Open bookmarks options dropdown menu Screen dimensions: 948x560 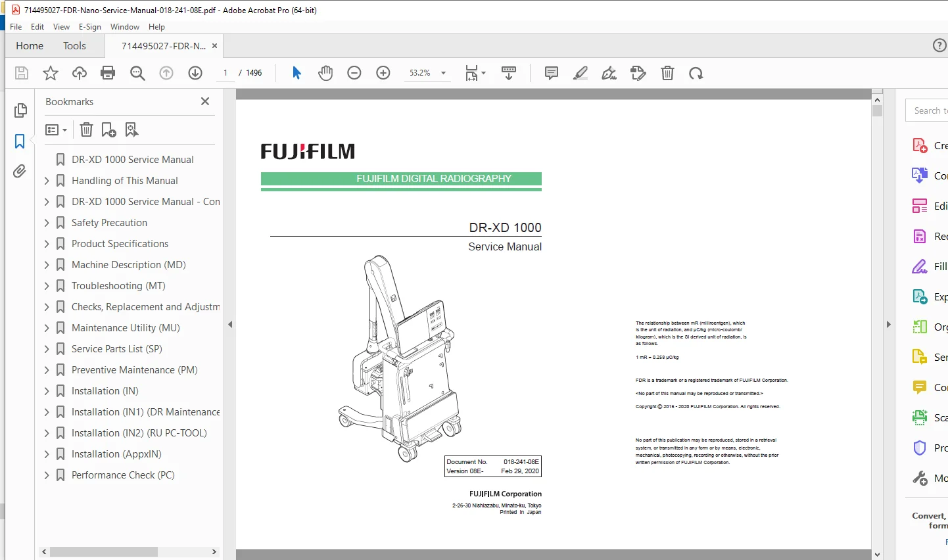coord(56,129)
